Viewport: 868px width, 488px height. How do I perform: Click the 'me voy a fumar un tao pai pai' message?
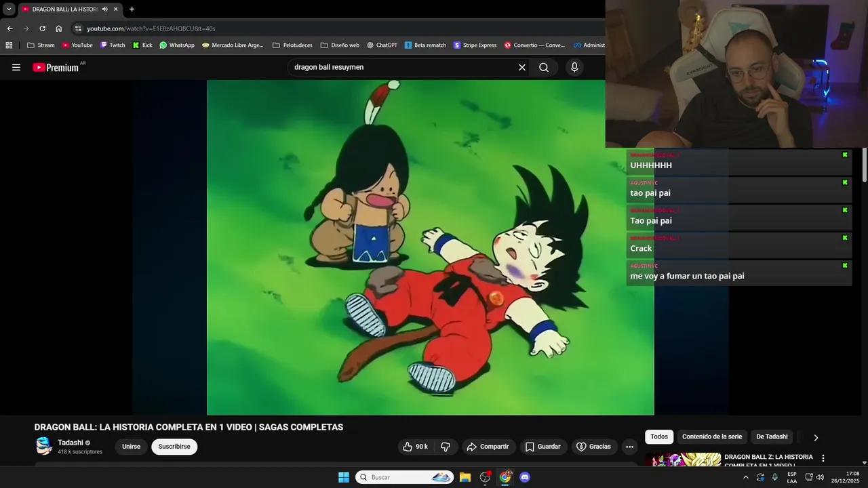738,272
